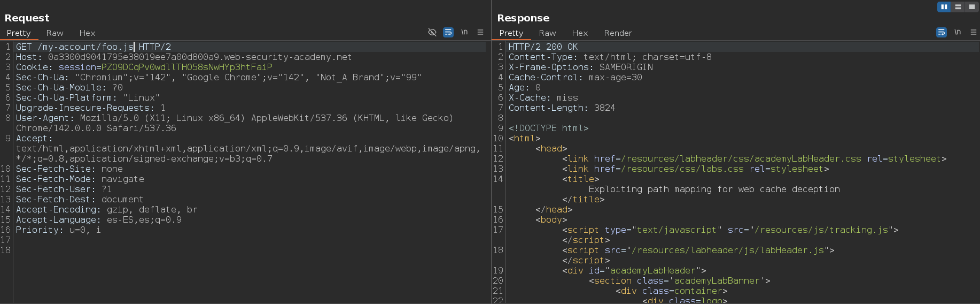Open the Request panel hamburger options menu
980x304 pixels.
click(480, 33)
